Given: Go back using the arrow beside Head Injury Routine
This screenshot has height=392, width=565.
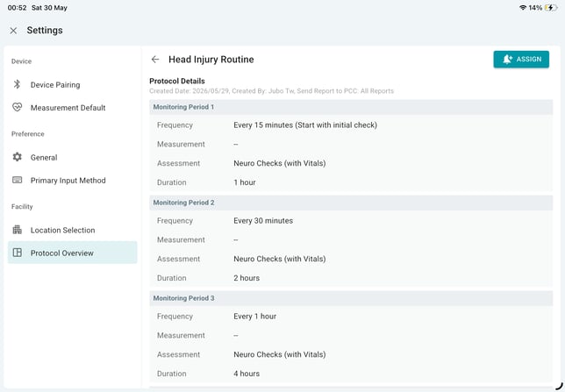Looking at the screenshot, I should [x=155, y=60].
